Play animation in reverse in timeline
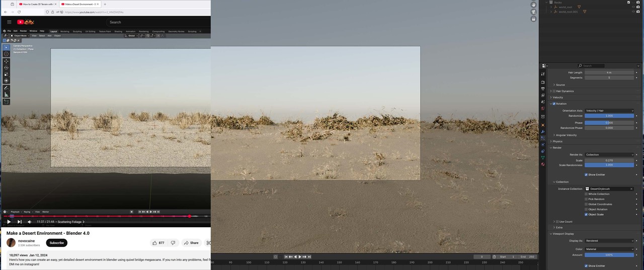The height and width of the screenshot is (270, 644). coord(295,257)
